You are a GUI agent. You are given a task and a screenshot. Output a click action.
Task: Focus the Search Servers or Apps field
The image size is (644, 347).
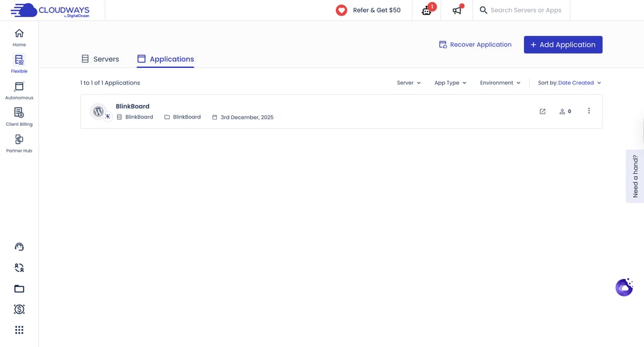[526, 10]
